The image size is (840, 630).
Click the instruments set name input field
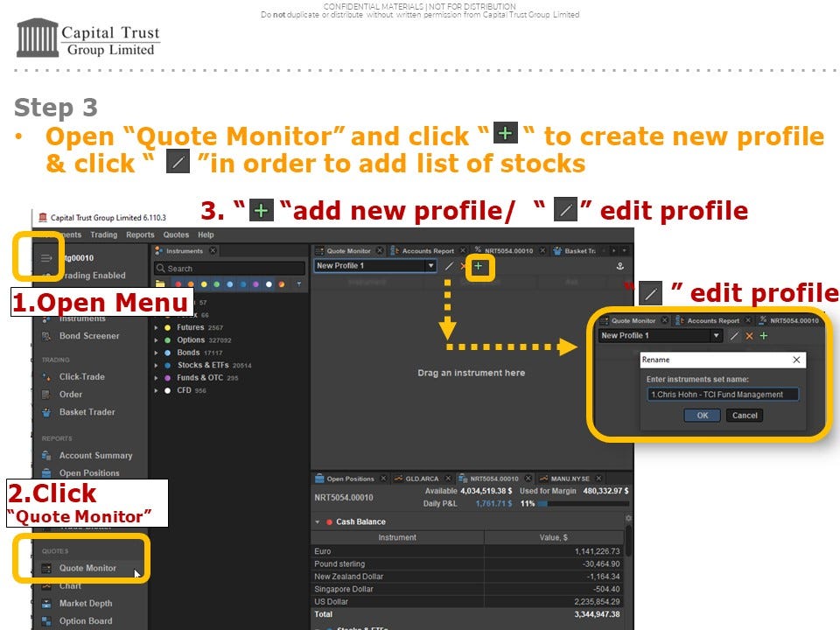(723, 395)
